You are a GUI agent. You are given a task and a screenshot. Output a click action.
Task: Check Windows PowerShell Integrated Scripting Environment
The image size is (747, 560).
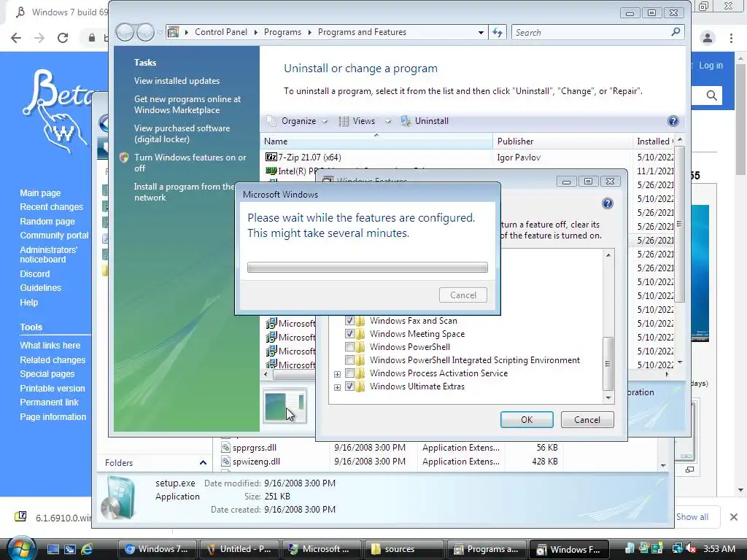[x=349, y=360]
